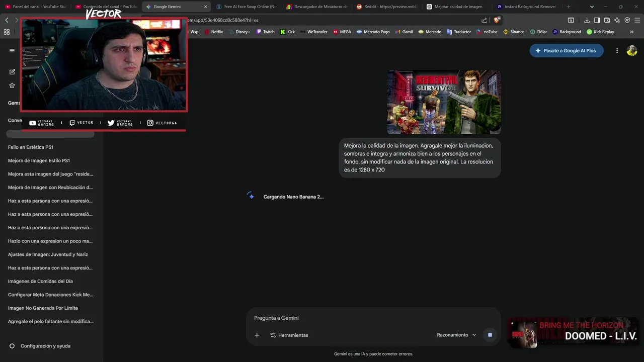Click the Pregunta a Gemini input field
Image resolution: width=644 pixels, height=362 pixels.
coord(373,318)
